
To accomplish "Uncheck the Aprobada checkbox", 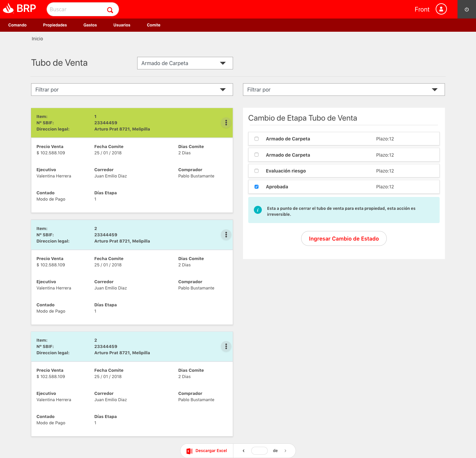I will (x=257, y=187).
